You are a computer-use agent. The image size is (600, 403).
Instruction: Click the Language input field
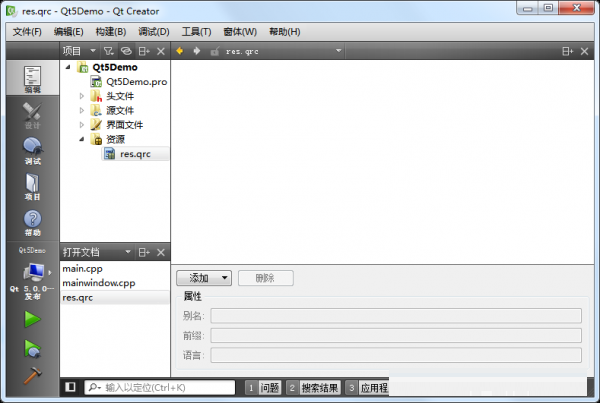click(396, 355)
